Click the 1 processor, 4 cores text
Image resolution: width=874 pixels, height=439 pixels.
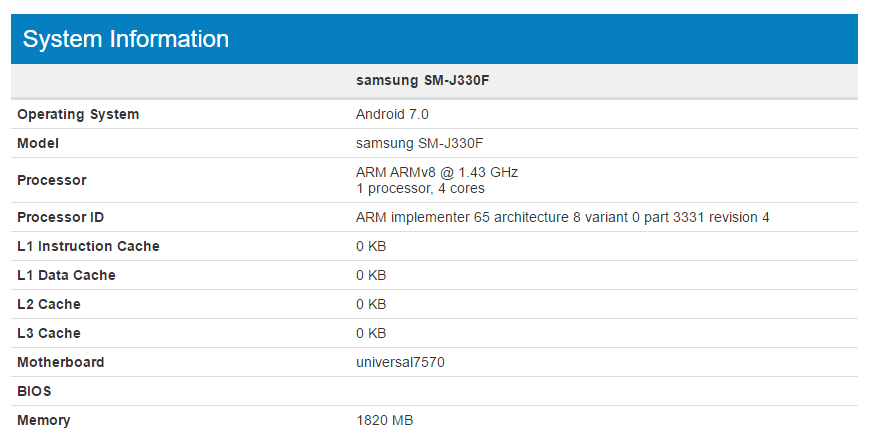(422, 189)
